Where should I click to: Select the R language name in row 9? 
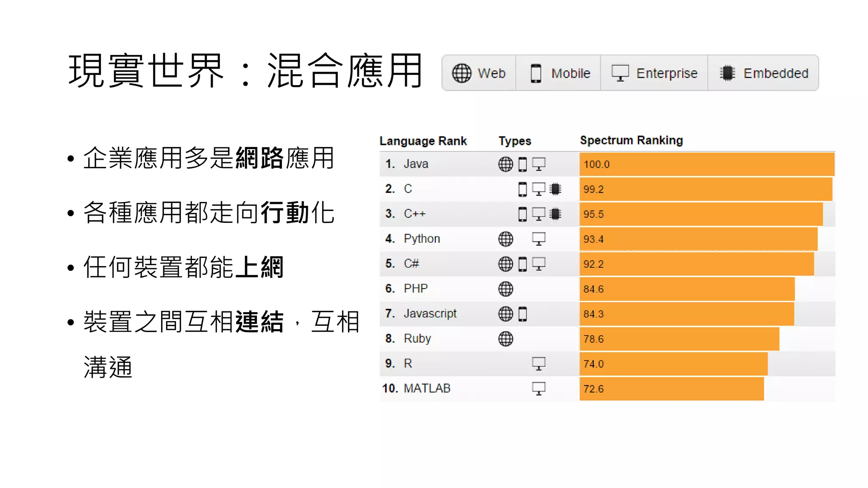[408, 363]
